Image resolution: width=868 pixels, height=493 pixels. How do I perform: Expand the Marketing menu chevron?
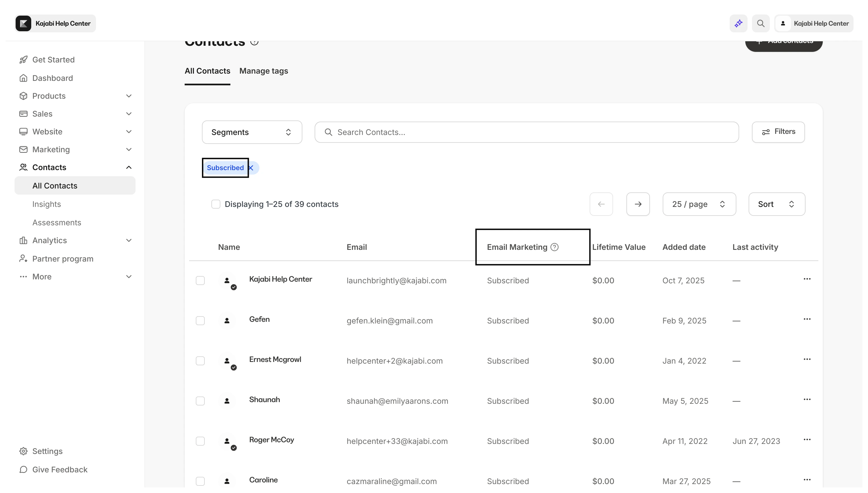pos(129,149)
